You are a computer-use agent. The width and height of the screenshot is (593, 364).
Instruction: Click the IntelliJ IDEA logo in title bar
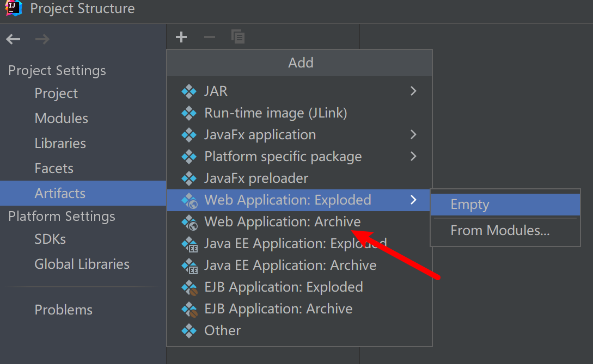tap(13, 8)
